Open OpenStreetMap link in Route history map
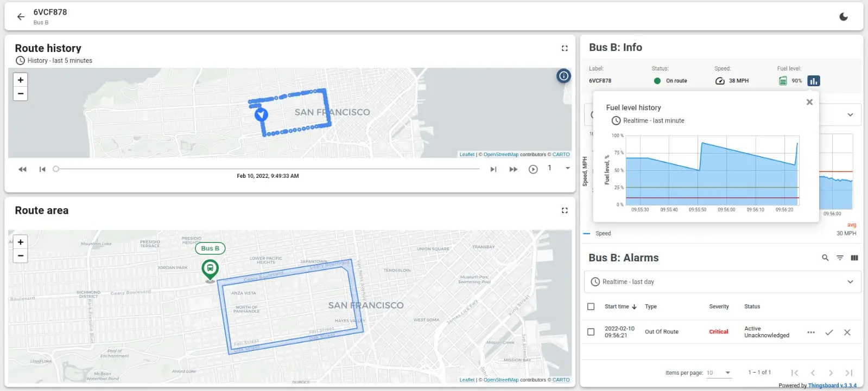Image resolution: width=868 pixels, height=391 pixels. [500, 155]
